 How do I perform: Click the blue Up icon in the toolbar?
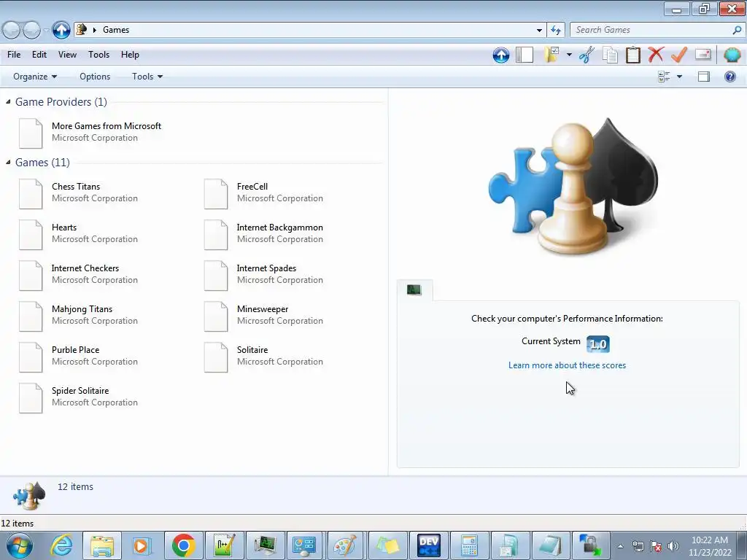coord(500,55)
